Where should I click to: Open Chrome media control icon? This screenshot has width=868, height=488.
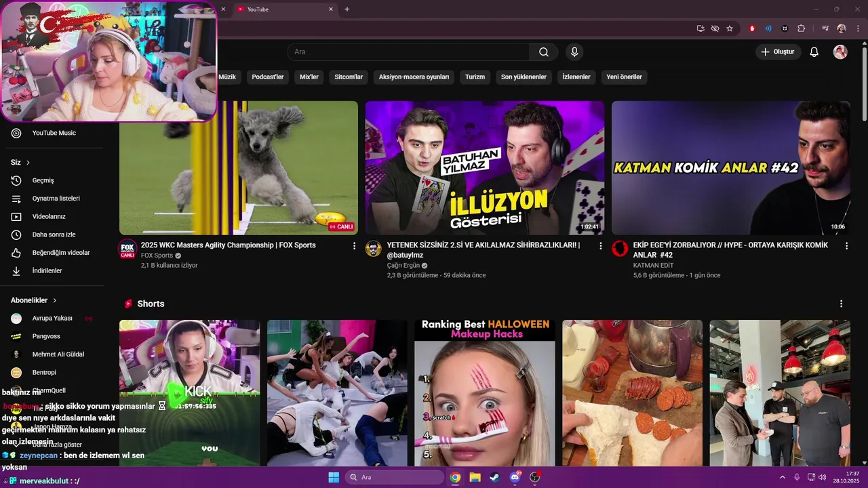click(825, 28)
